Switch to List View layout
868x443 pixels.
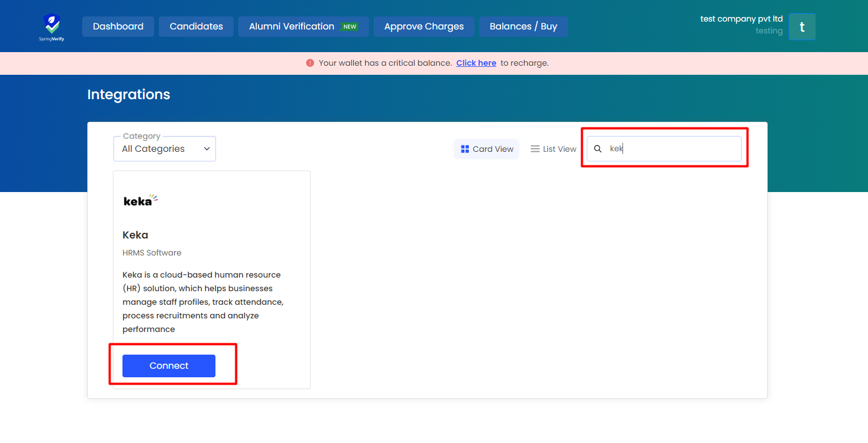tap(553, 149)
